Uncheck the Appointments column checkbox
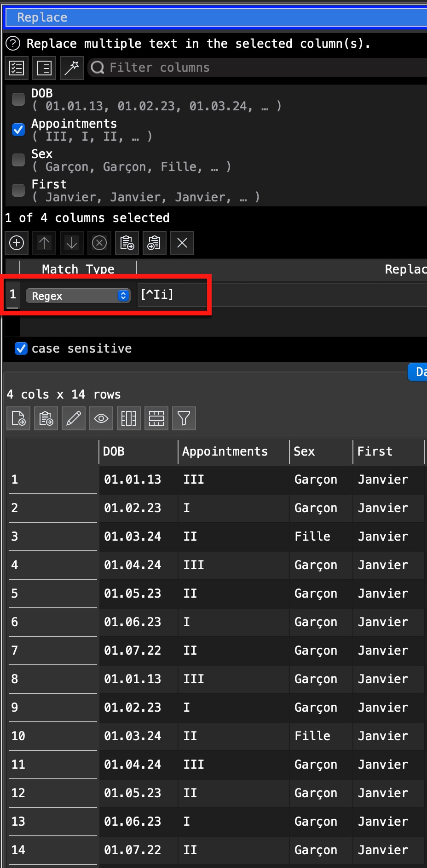The image size is (427, 868). [x=18, y=130]
